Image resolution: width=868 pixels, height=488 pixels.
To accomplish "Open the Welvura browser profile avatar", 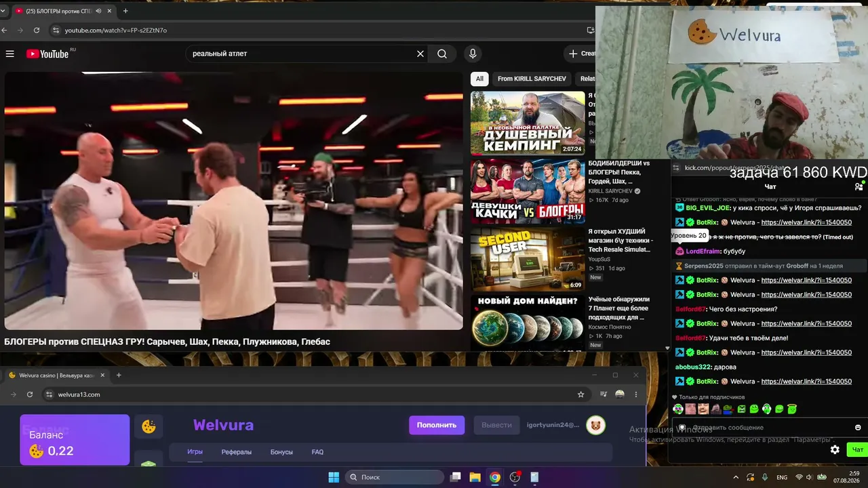I will [x=619, y=394].
